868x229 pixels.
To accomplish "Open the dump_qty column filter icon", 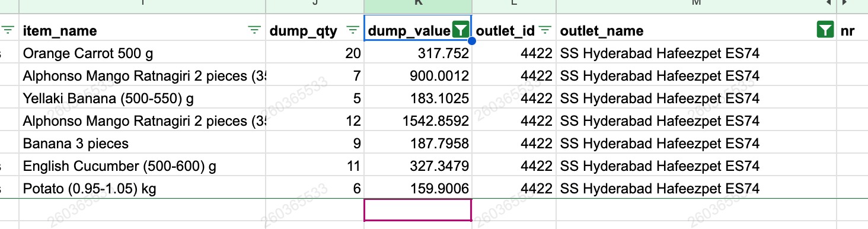I will [x=353, y=30].
